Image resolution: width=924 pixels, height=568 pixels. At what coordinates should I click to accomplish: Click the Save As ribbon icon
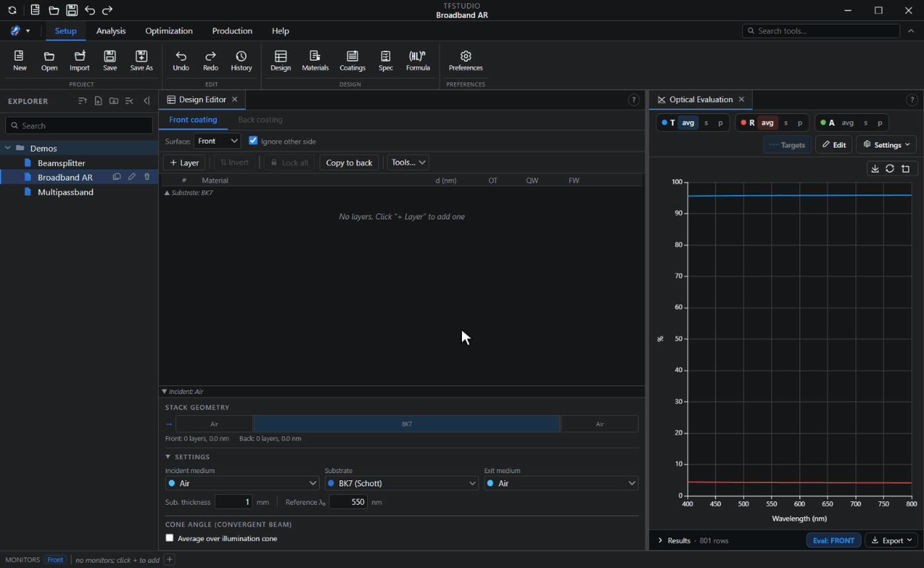[x=141, y=61]
